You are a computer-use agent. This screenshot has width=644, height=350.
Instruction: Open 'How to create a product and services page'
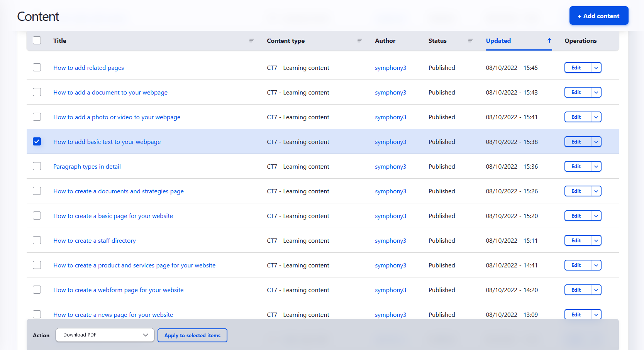(134, 265)
